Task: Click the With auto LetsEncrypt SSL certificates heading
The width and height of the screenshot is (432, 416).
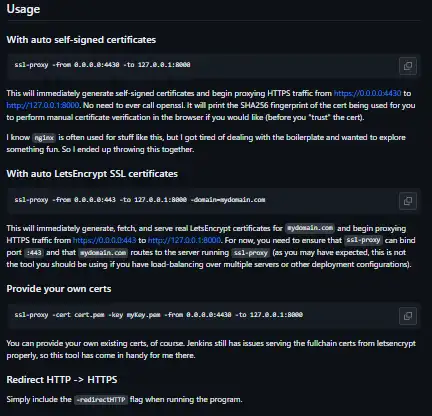Action: point(92,174)
